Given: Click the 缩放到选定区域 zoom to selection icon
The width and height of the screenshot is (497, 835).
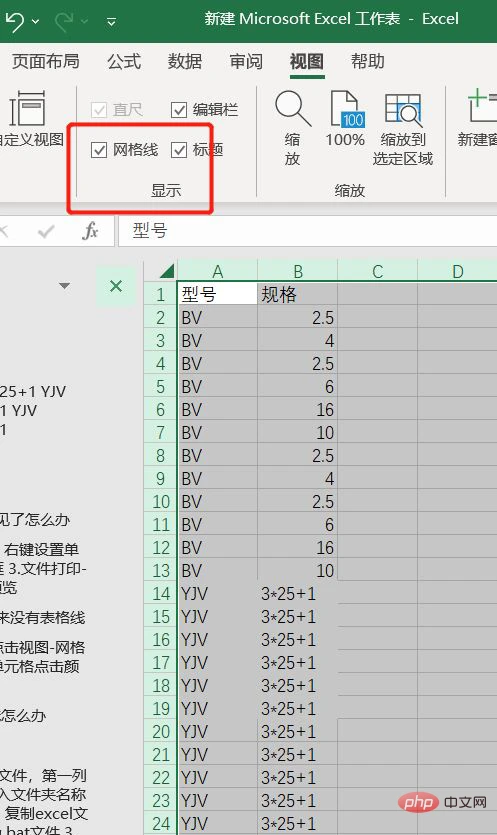Looking at the screenshot, I should coord(403,110).
